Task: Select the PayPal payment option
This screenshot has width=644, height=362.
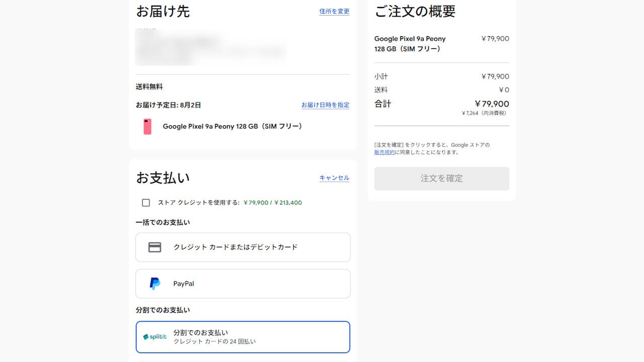Action: coord(243,284)
